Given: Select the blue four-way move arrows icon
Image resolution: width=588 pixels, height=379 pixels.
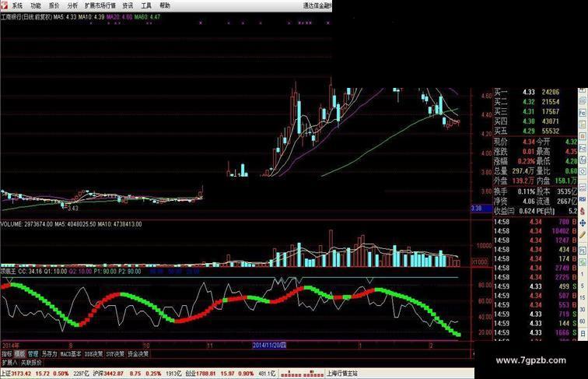Looking at the screenshot, I should [583, 223].
